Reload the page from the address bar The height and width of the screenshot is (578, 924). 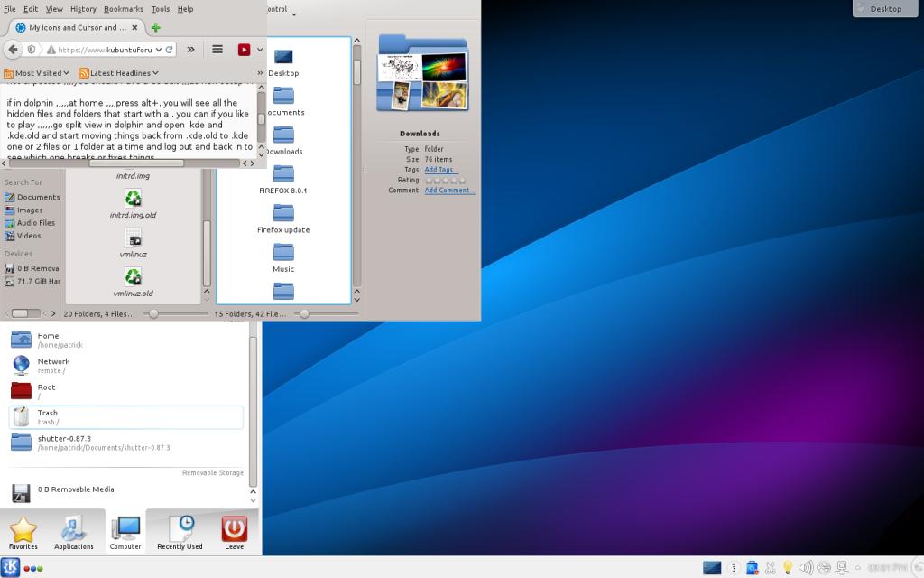(x=170, y=50)
